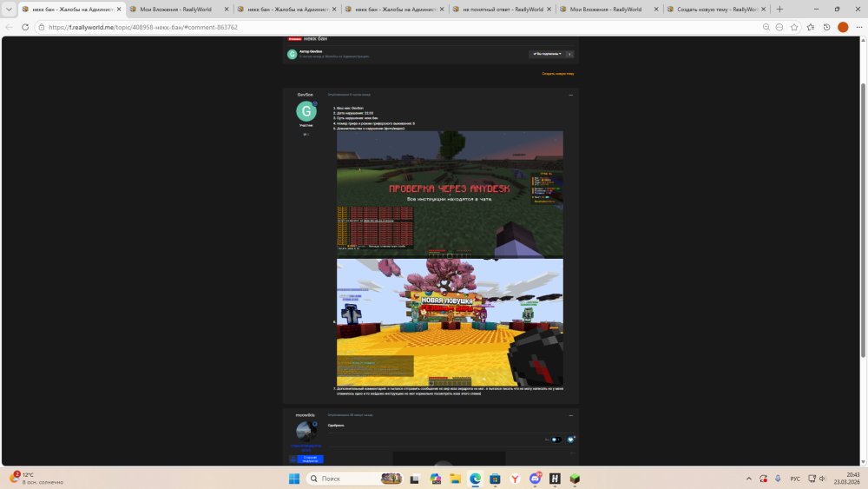The width and height of the screenshot is (868, 489).
Task: Click 'Создать новую тему' orange link
Action: click(558, 74)
